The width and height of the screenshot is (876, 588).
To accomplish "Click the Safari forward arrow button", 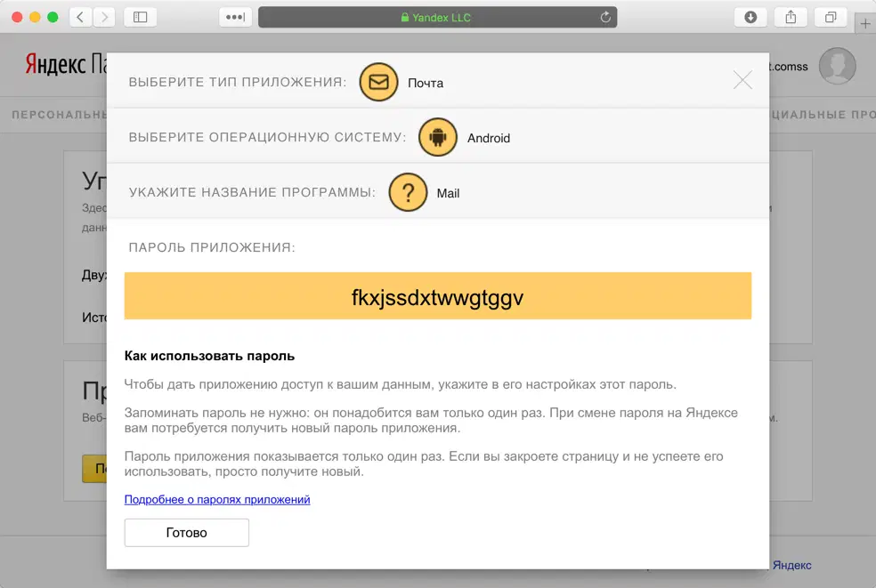I will (104, 17).
